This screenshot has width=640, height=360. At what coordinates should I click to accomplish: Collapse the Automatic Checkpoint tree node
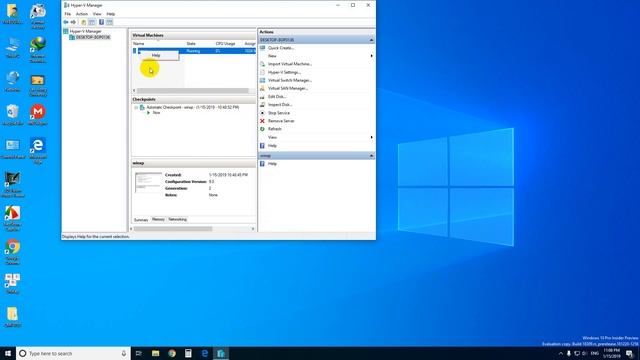pos(136,107)
